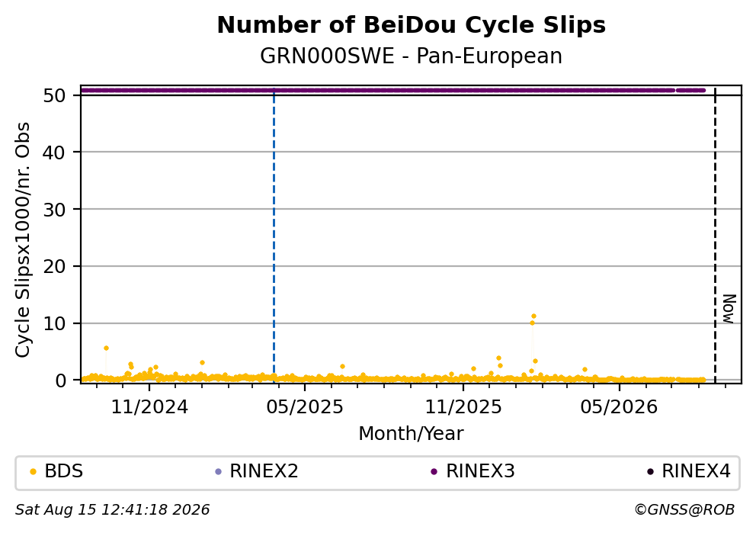Click the 50 y-axis tick label

pyautogui.click(x=54, y=95)
